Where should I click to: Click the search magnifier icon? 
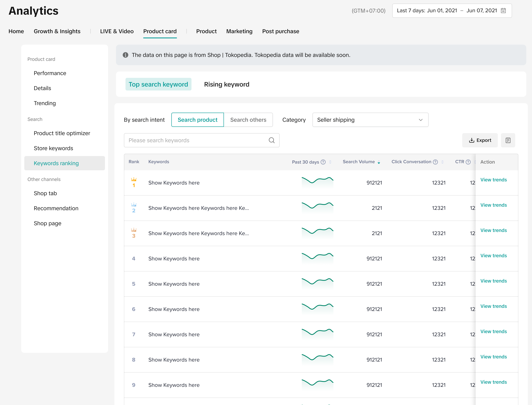click(272, 140)
